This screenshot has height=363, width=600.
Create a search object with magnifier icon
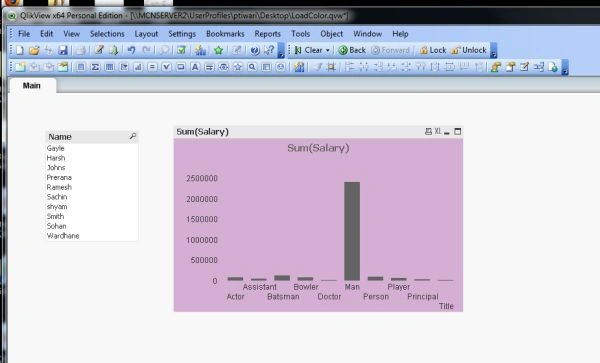click(252, 67)
